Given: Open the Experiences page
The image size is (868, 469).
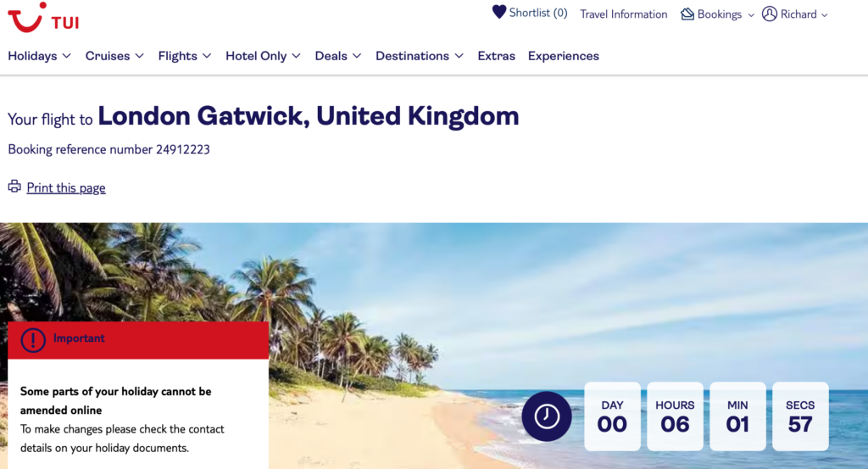Looking at the screenshot, I should pos(564,56).
